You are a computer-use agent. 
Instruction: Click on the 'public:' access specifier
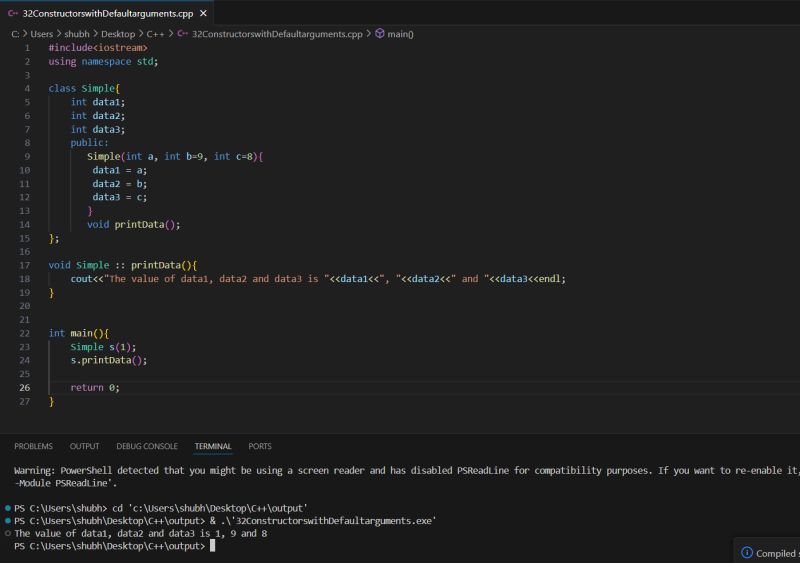(x=89, y=142)
